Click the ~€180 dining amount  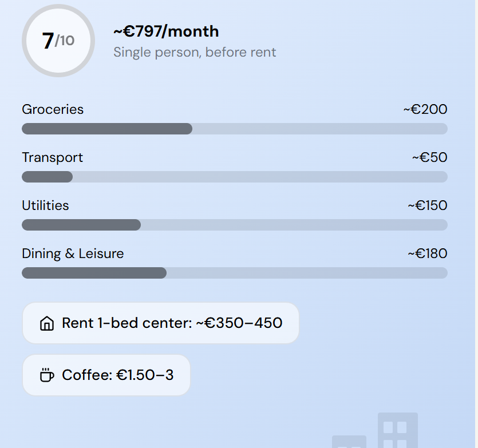click(x=427, y=253)
